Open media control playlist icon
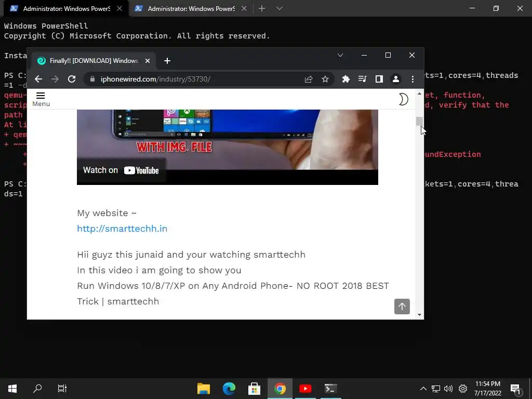The height and width of the screenshot is (399, 532). 362,79
